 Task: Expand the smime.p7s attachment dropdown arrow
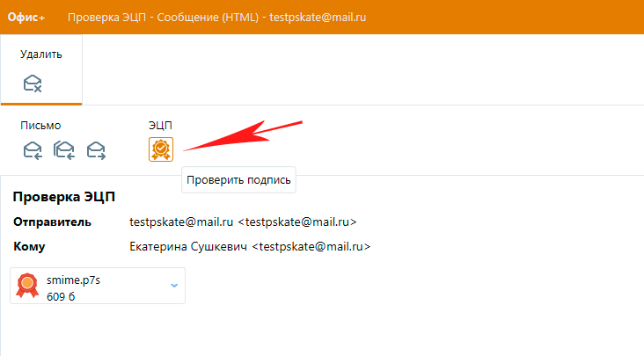173,286
